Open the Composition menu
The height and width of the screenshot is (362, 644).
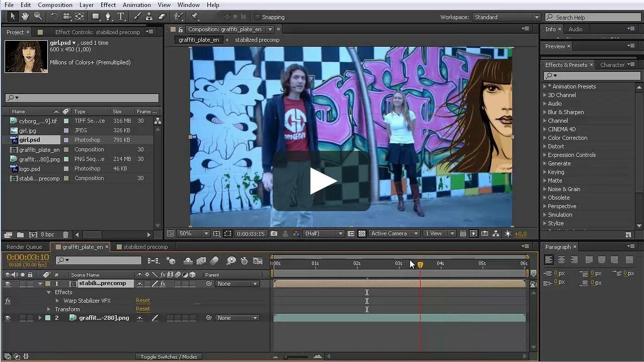pos(55,5)
